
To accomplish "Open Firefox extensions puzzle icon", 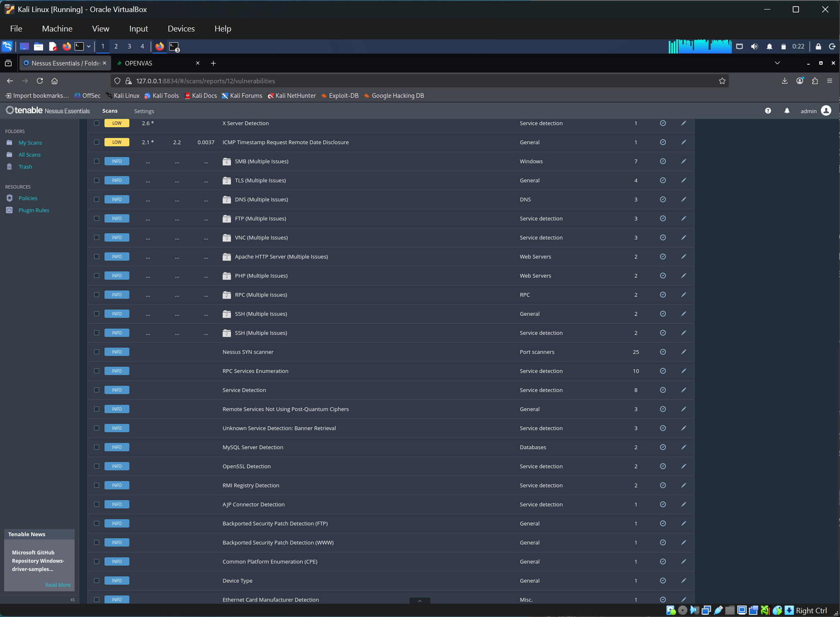I will pos(815,81).
